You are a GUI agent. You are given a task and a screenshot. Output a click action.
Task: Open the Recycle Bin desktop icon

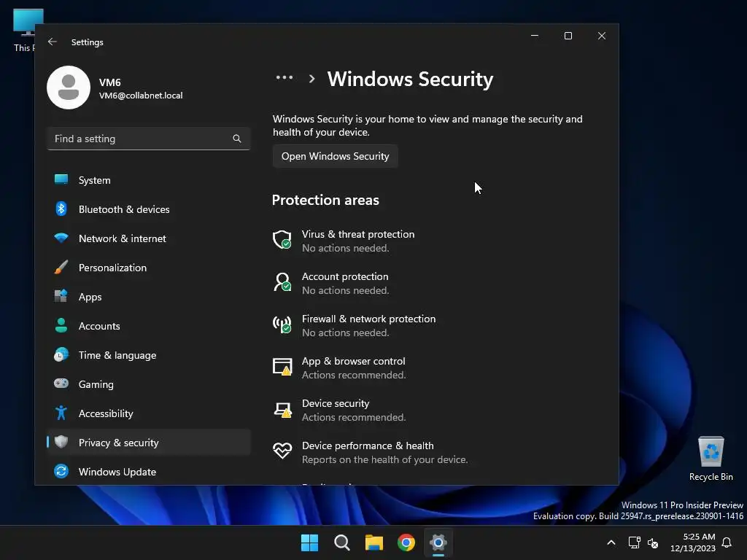coord(711,458)
